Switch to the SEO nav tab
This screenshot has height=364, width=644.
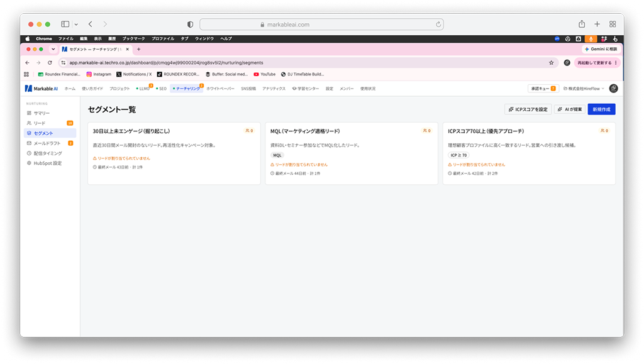pyautogui.click(x=162, y=89)
